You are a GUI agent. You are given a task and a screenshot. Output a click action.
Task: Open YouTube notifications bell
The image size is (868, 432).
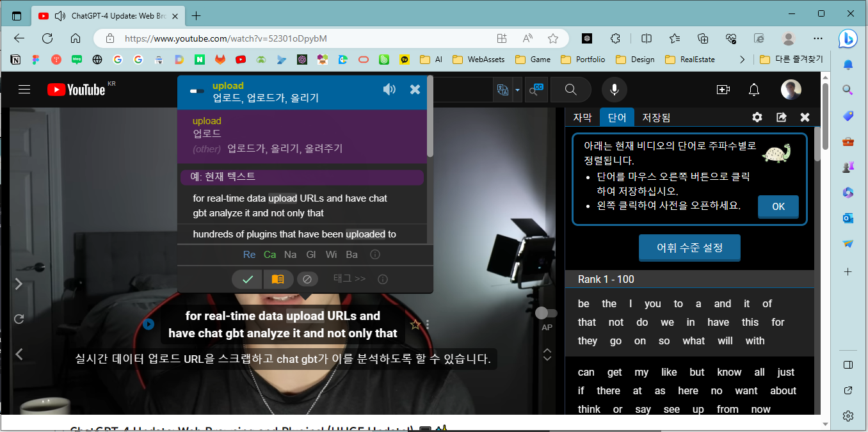point(755,90)
